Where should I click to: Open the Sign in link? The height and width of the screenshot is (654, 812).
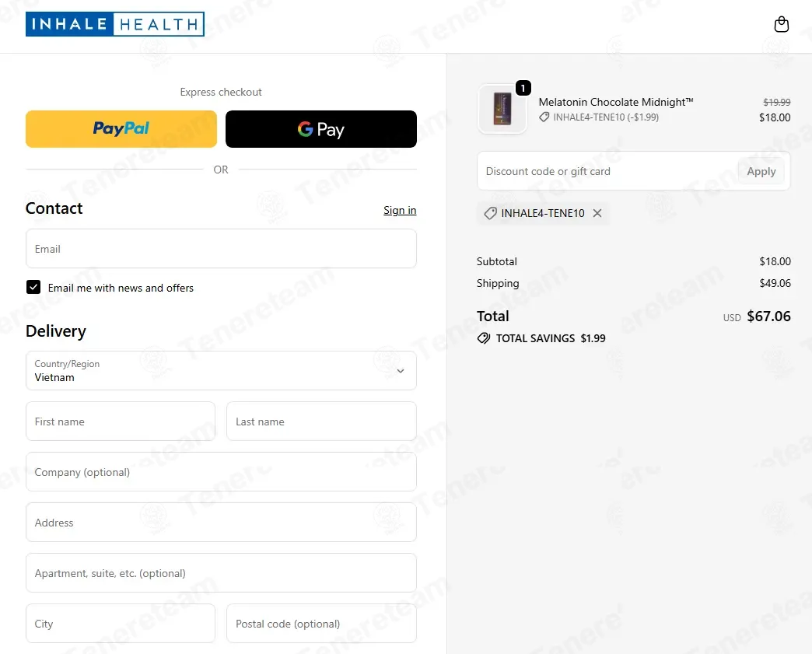[x=400, y=210]
